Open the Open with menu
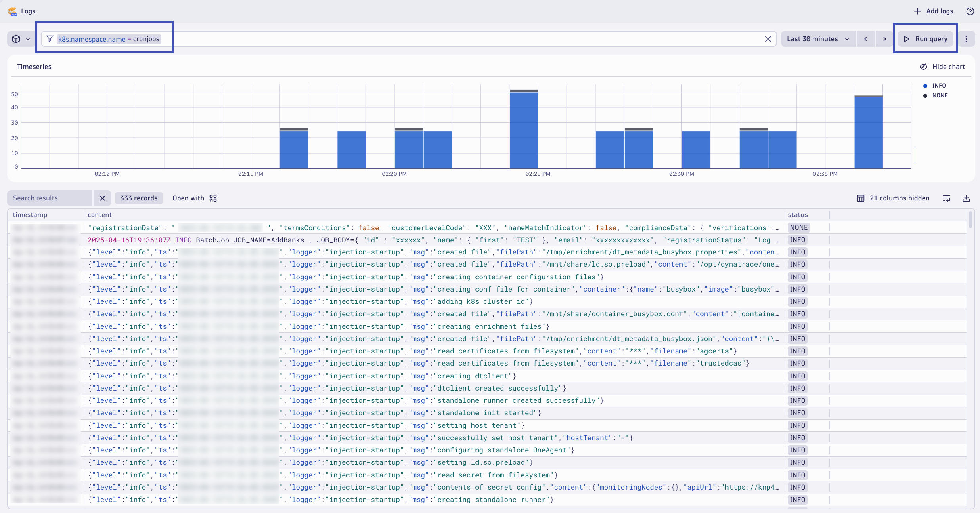The image size is (980, 513). tap(195, 198)
